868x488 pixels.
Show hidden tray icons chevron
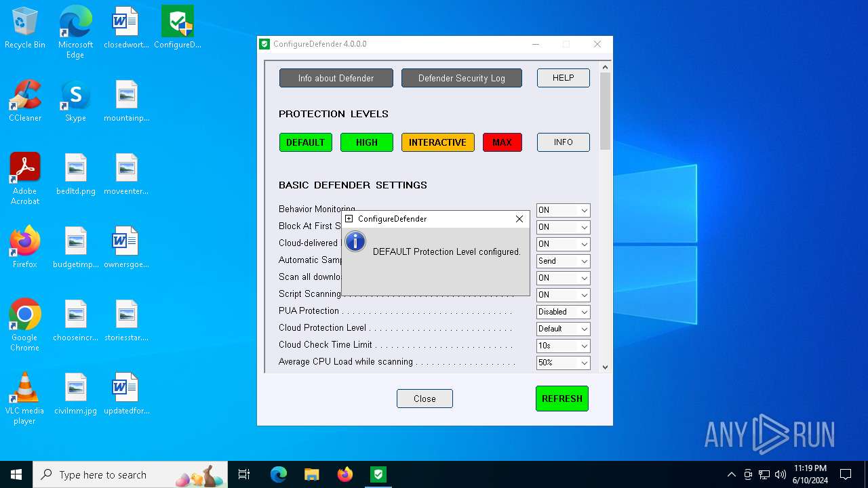pos(731,474)
